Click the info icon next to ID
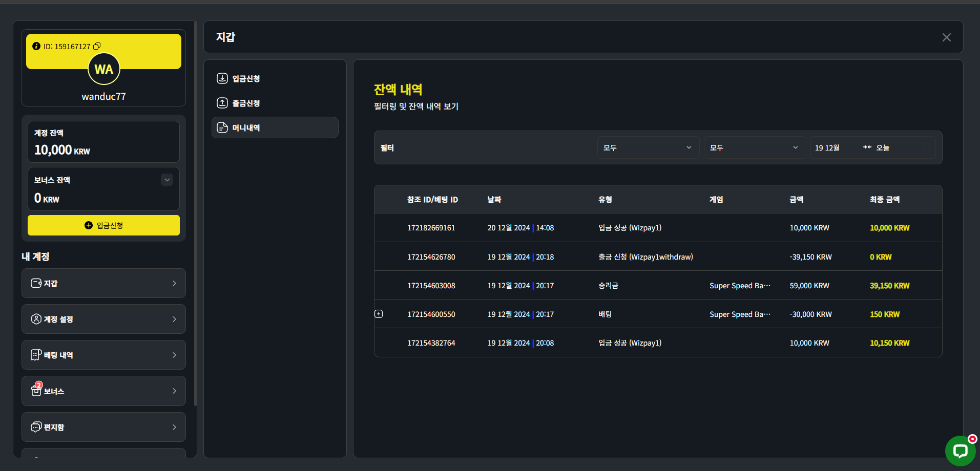The image size is (980, 471). click(36, 46)
